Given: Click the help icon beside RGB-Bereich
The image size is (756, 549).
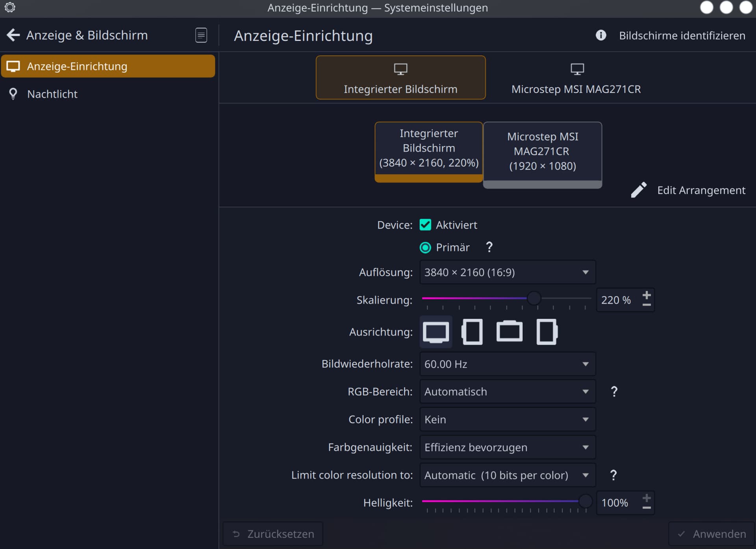Looking at the screenshot, I should click(x=614, y=391).
